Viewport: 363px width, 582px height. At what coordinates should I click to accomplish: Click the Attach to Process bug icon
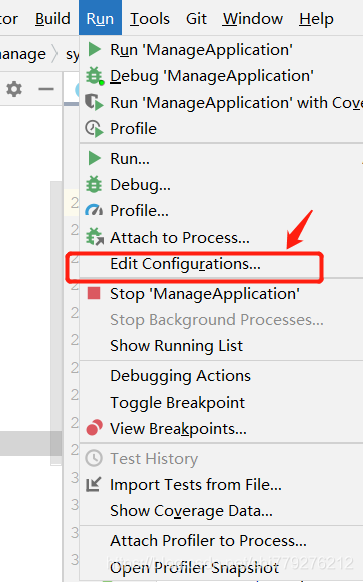coord(95,237)
